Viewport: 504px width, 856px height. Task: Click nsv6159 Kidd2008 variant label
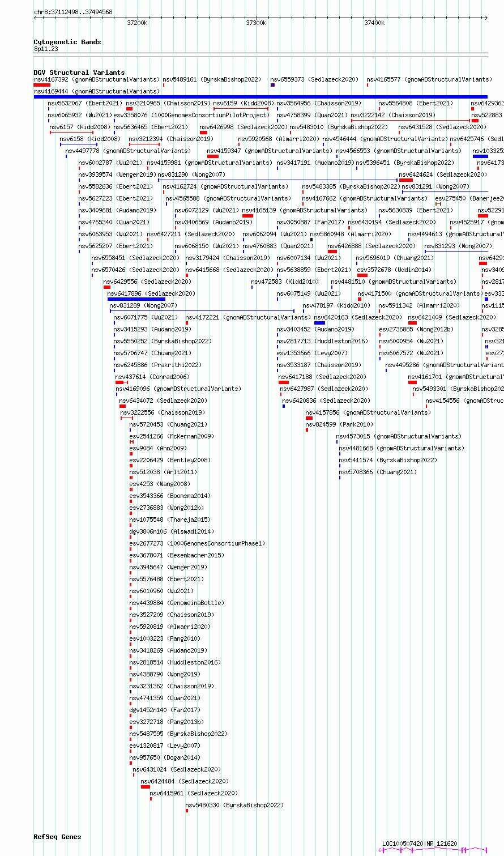click(244, 103)
